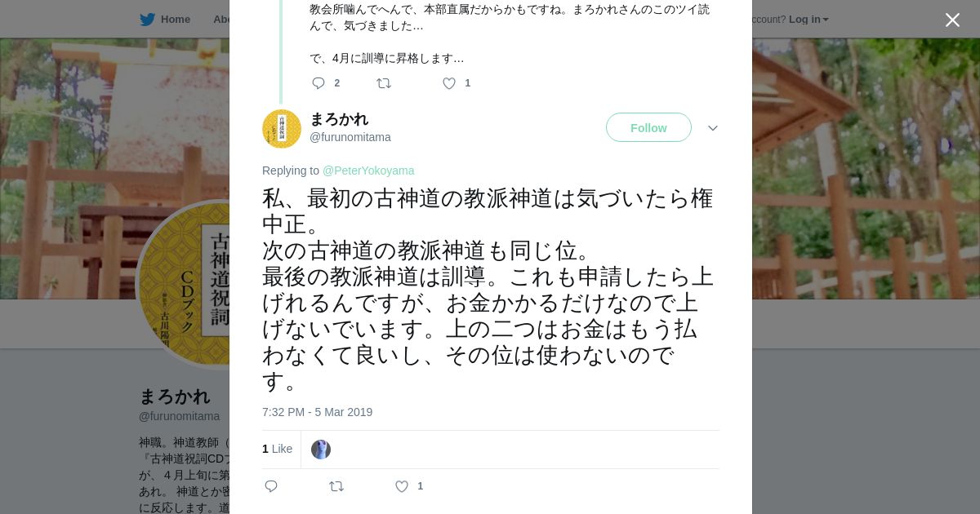Click the Twitter bird Home icon
This screenshot has height=514, width=980.
(147, 20)
